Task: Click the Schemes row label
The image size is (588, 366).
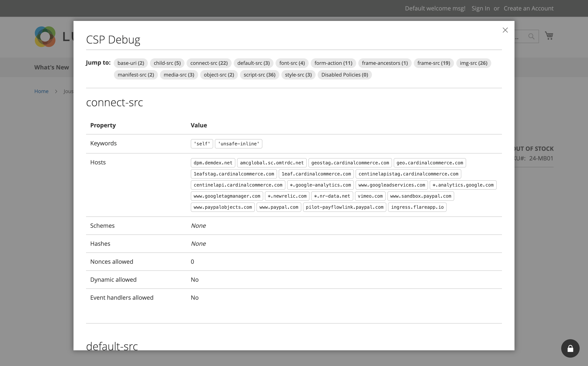Action: pos(102,226)
